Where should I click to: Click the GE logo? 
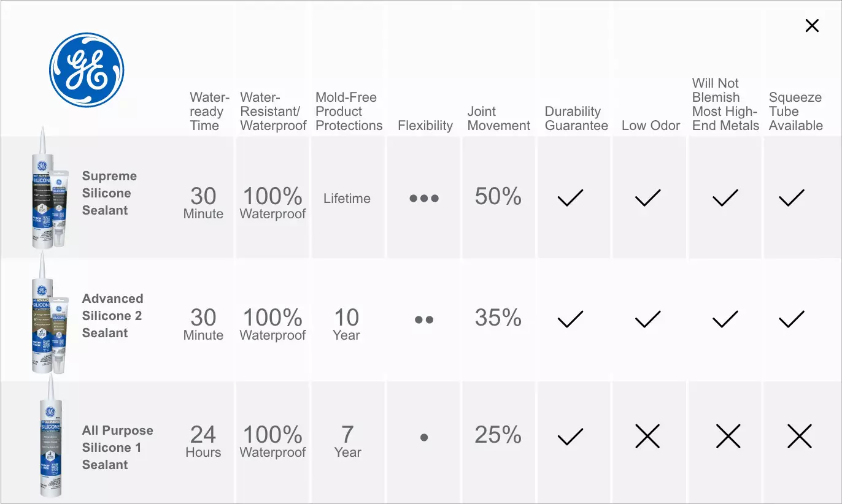[x=87, y=70]
